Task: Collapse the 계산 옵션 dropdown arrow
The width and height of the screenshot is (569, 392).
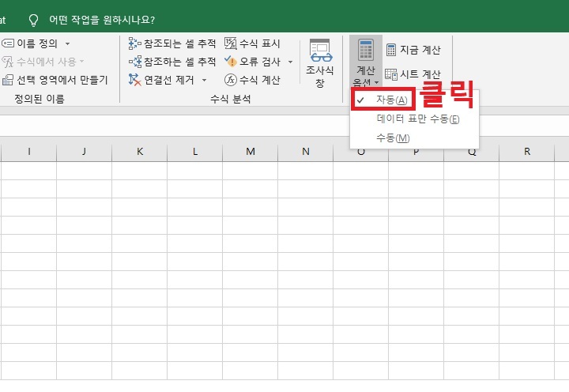Action: [376, 83]
